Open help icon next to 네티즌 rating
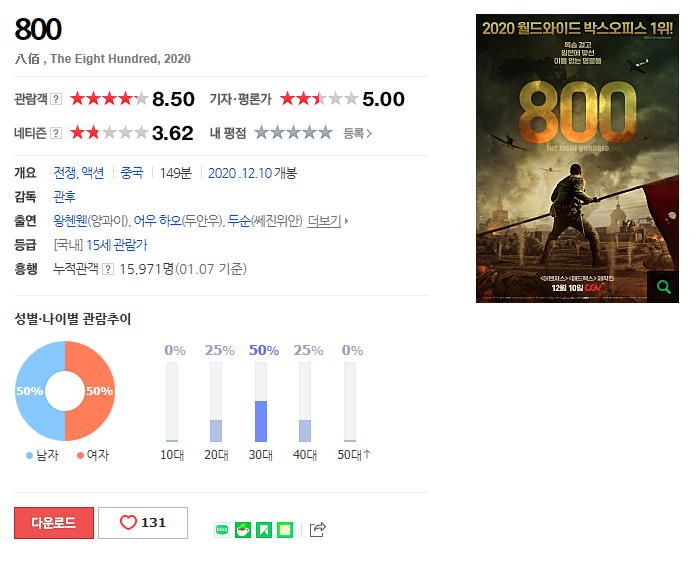Screen dimensions: 698x565 [56, 133]
